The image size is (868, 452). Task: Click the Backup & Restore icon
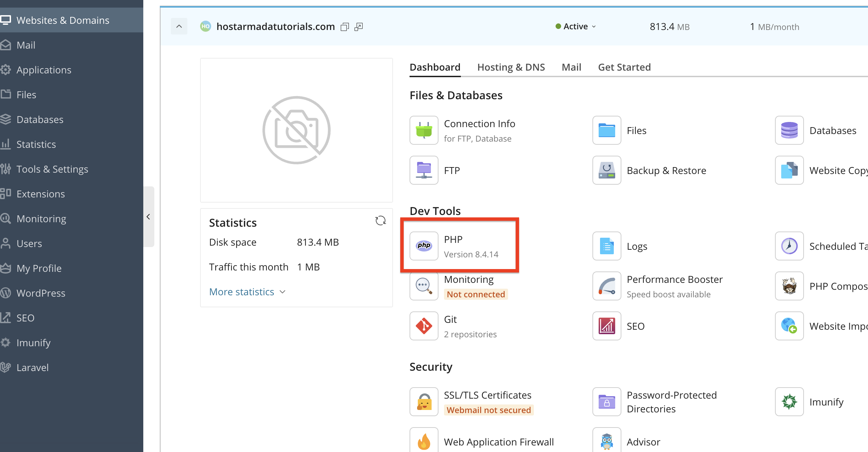tap(607, 170)
